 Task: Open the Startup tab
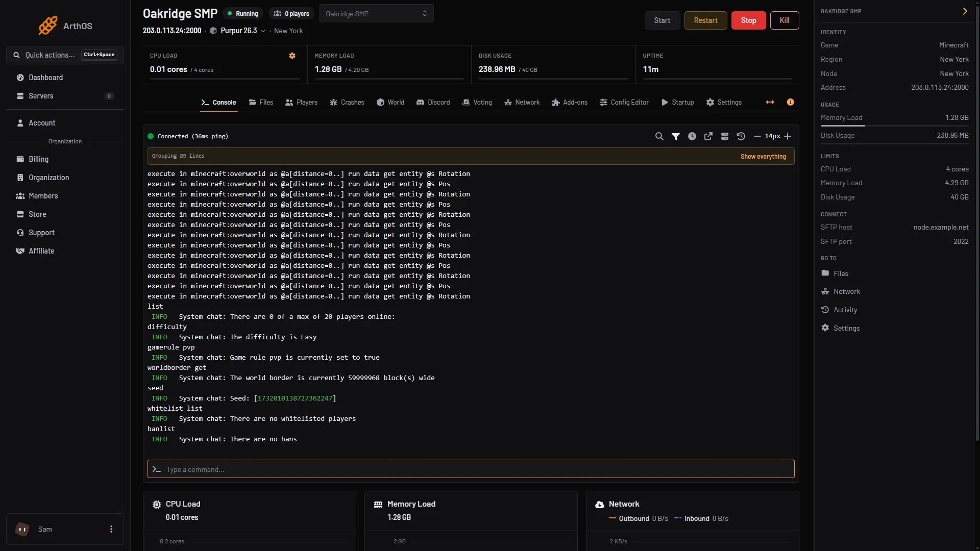[x=678, y=103]
